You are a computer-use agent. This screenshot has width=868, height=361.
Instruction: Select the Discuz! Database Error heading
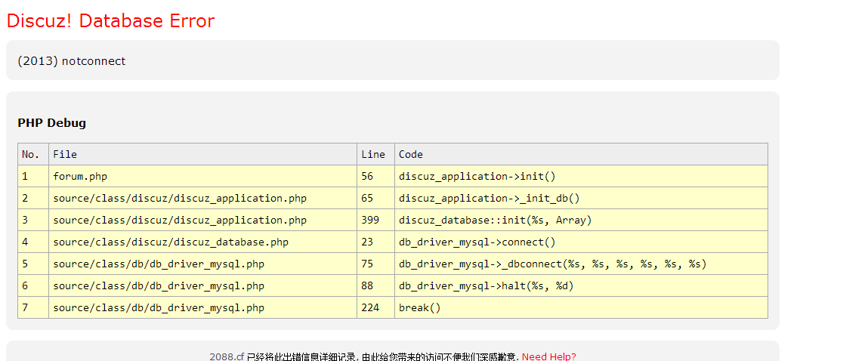(x=110, y=20)
